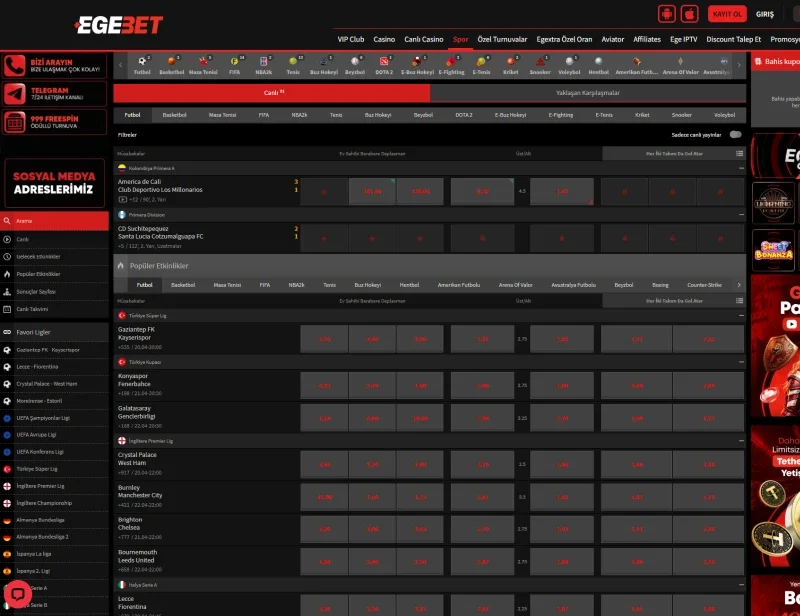Viewport: 800px width, 616px height.
Task: Open Aviator from the top menu
Action: click(612, 39)
